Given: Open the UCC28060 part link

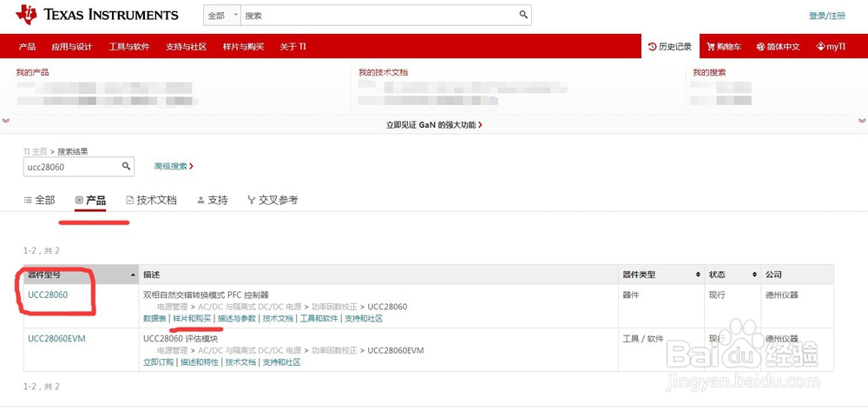Looking at the screenshot, I should [x=48, y=295].
